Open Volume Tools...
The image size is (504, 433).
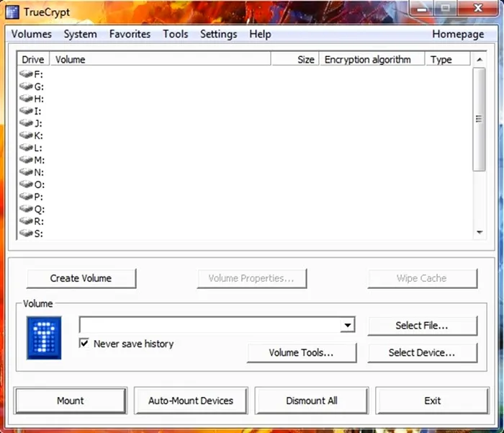click(x=302, y=352)
